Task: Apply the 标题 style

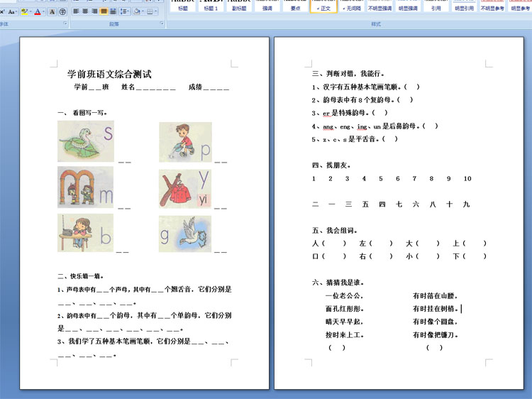Action: tap(183, 6)
